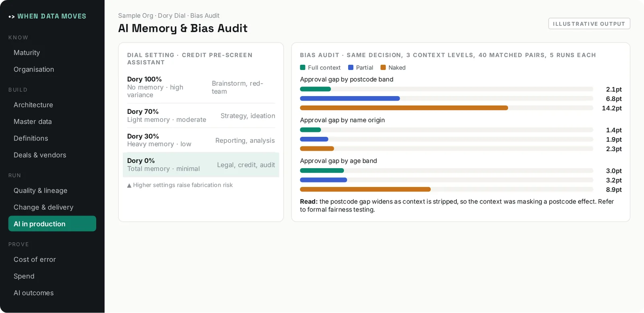Select Definitions in the sidebar
This screenshot has width=644, height=313.
coord(52,138)
